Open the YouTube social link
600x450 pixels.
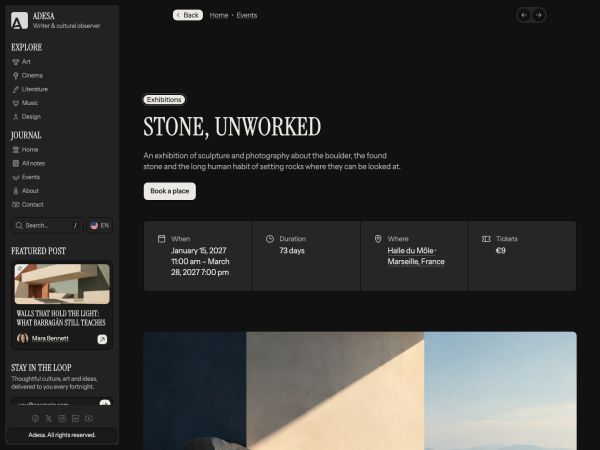(x=89, y=419)
